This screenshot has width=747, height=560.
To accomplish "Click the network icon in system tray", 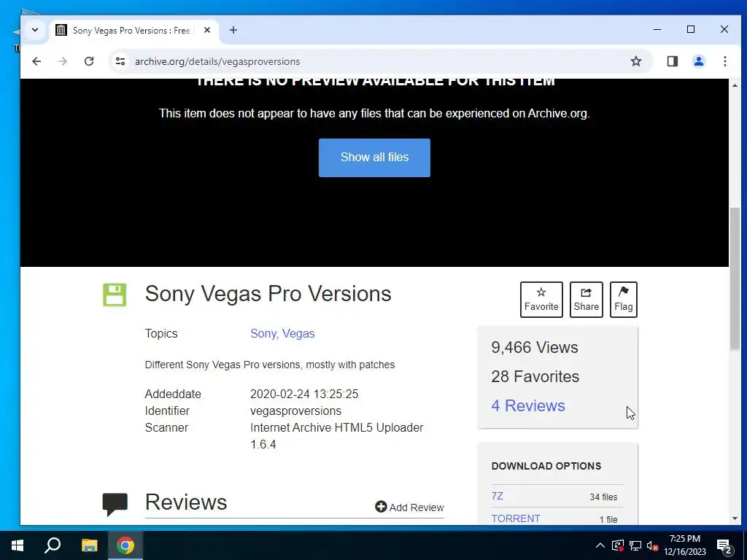I will 635,545.
